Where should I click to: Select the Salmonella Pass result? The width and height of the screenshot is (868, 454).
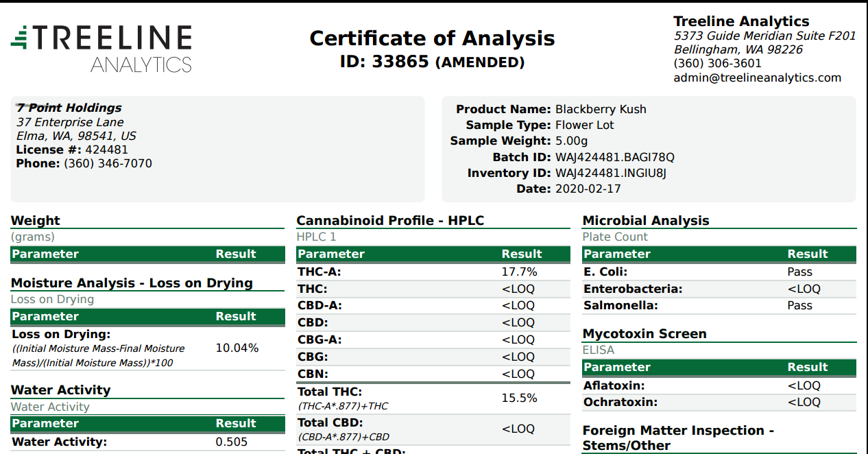[799, 305]
